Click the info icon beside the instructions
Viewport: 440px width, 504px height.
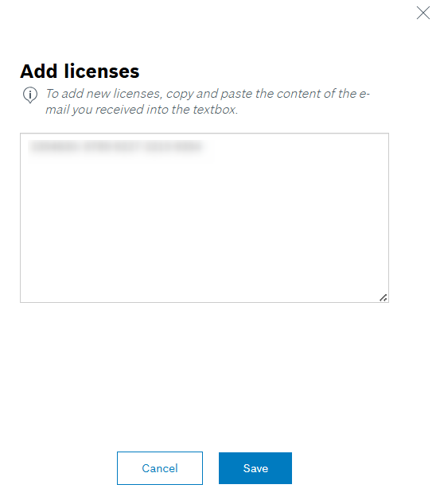tap(30, 95)
